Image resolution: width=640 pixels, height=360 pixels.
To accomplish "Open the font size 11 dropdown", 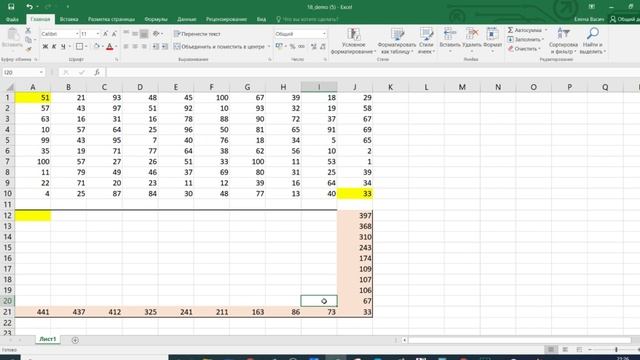I will point(98,34).
